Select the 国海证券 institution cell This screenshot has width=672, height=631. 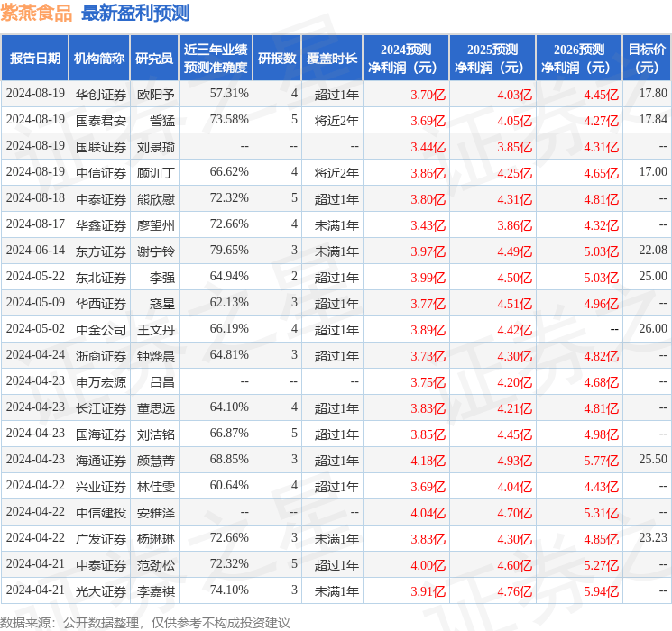coord(101,434)
